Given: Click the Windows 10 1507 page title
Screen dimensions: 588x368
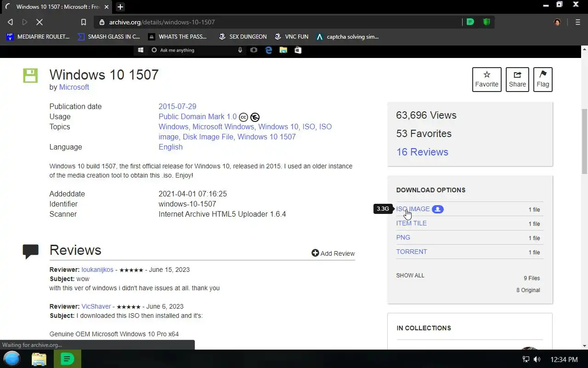Looking at the screenshot, I should (104, 75).
